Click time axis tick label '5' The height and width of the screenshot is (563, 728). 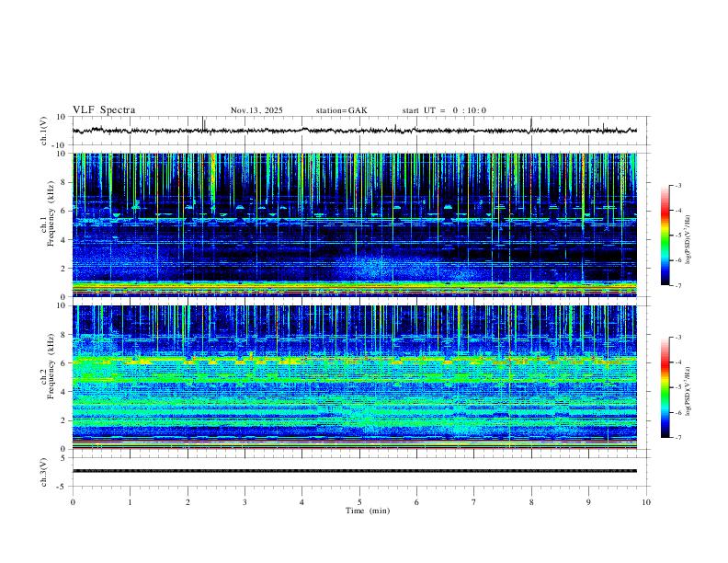click(x=359, y=502)
